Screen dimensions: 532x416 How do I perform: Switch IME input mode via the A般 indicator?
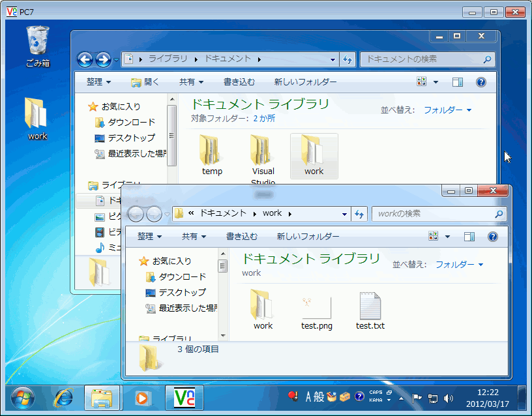(313, 396)
